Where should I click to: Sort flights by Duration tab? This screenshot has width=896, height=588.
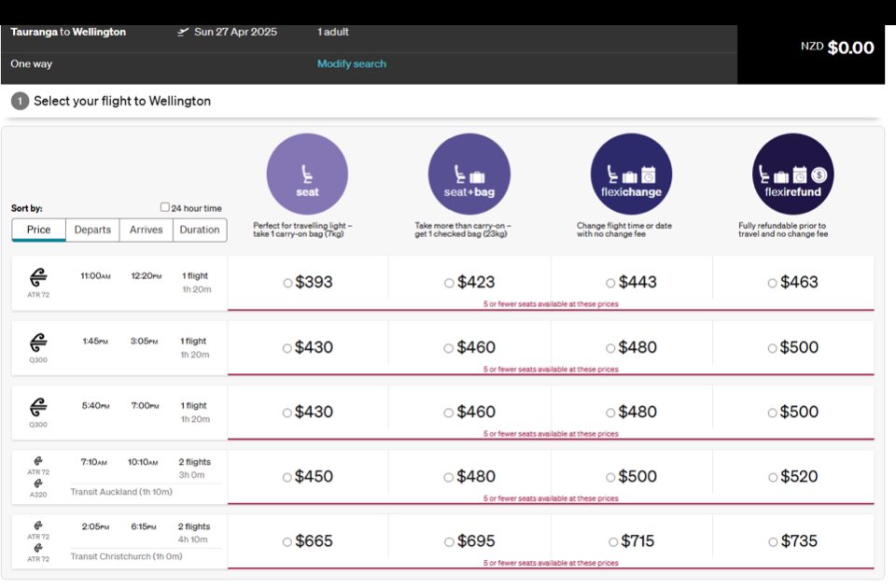pyautogui.click(x=200, y=230)
